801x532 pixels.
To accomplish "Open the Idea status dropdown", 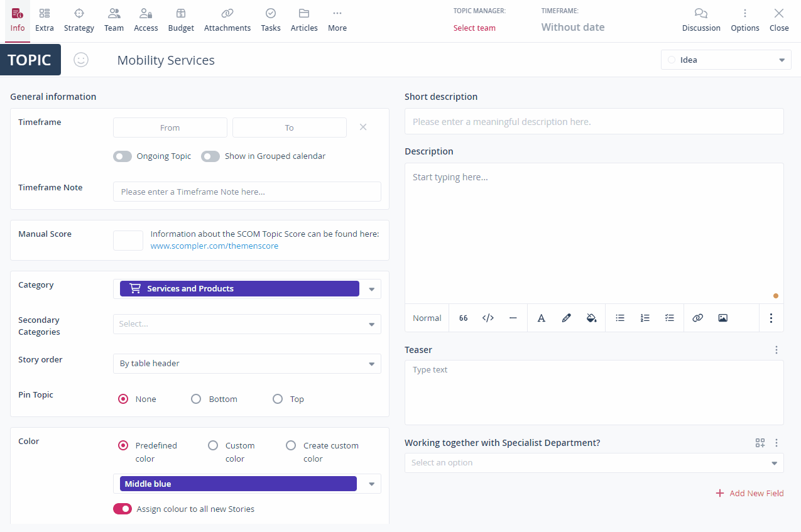I will click(x=726, y=60).
